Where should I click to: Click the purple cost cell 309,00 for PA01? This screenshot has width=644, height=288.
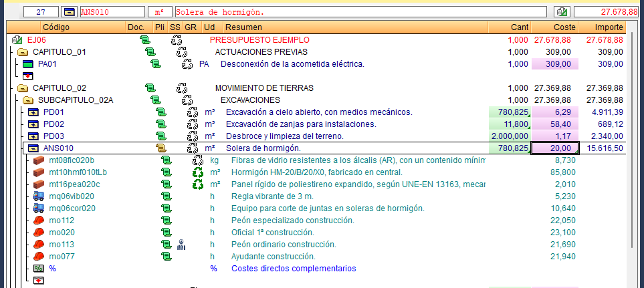click(555, 64)
